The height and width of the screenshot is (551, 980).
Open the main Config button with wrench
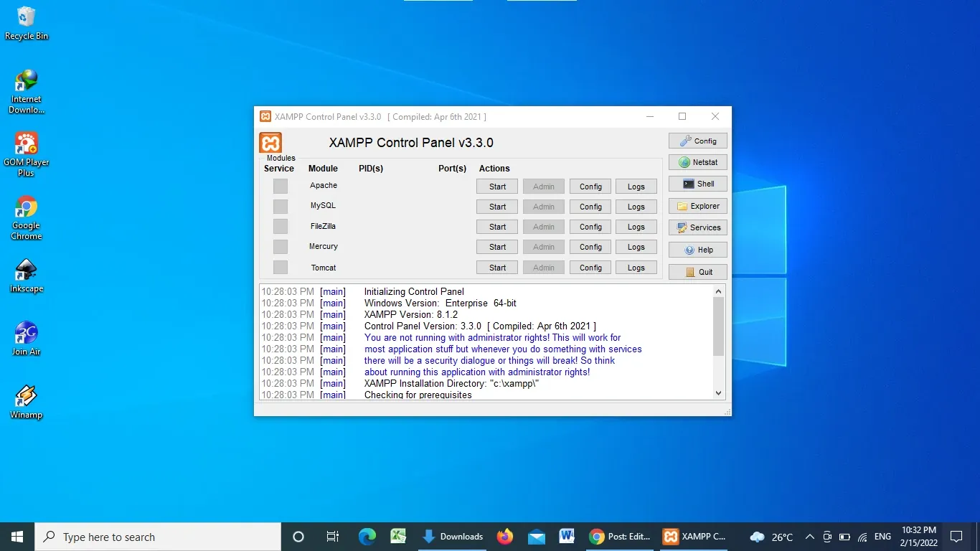(x=698, y=141)
